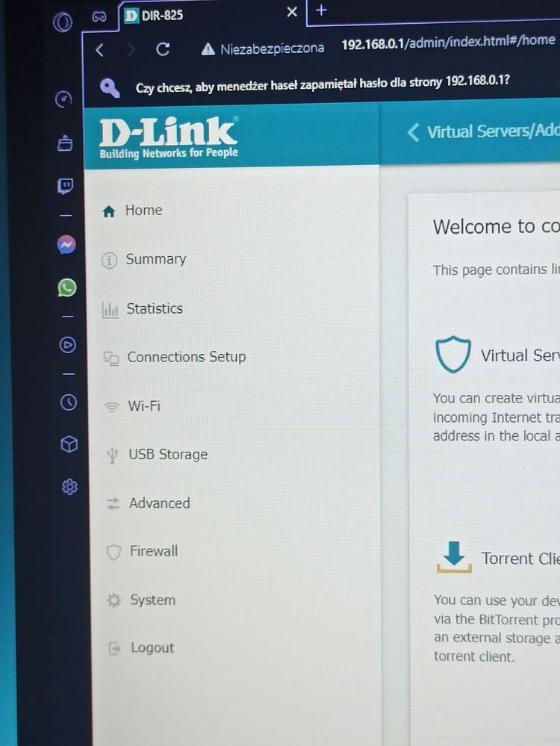Click the Virtual Servers shield icon
This screenshot has height=746, width=560.
453,355
